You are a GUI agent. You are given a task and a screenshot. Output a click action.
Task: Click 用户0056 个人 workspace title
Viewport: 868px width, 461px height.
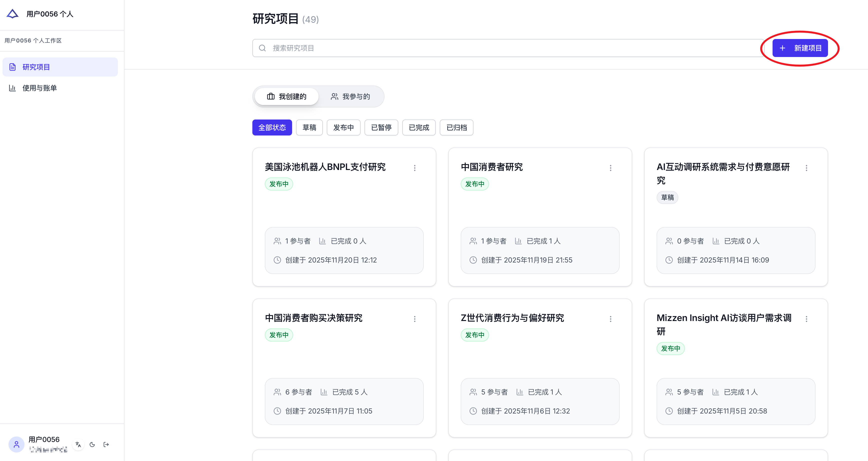(x=49, y=14)
